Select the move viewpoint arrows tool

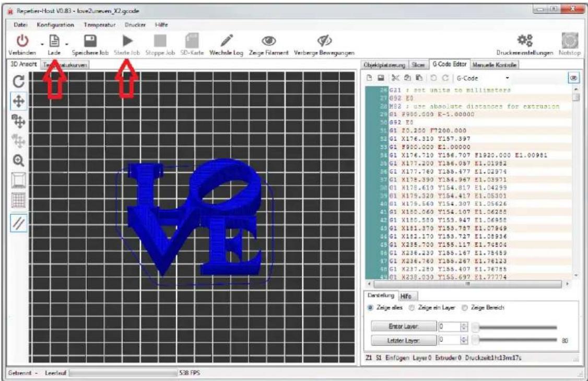click(x=19, y=101)
